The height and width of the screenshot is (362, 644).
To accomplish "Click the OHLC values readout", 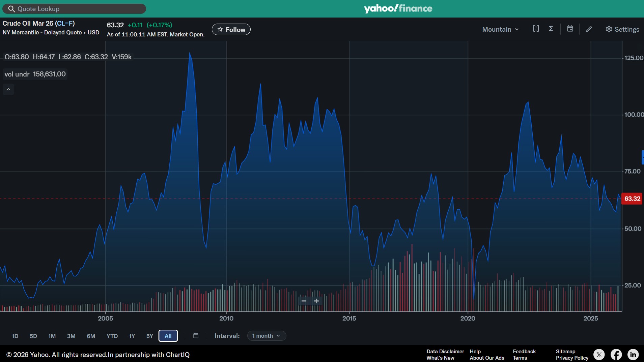I will [x=68, y=57].
